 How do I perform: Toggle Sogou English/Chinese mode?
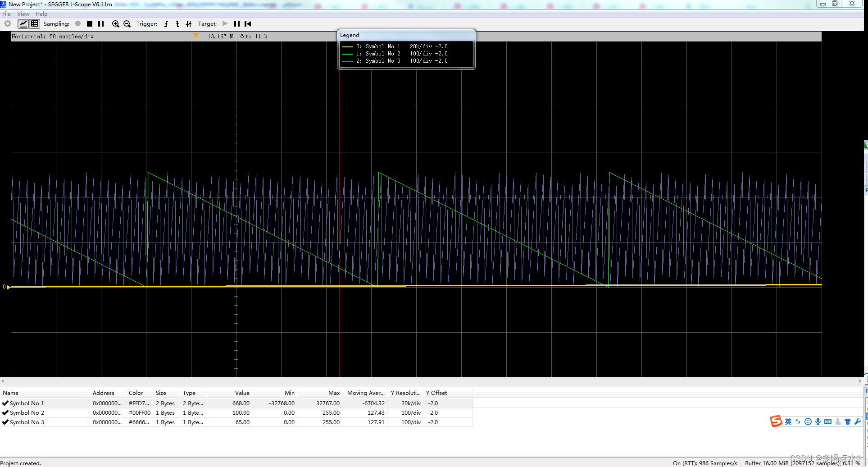pyautogui.click(x=788, y=421)
